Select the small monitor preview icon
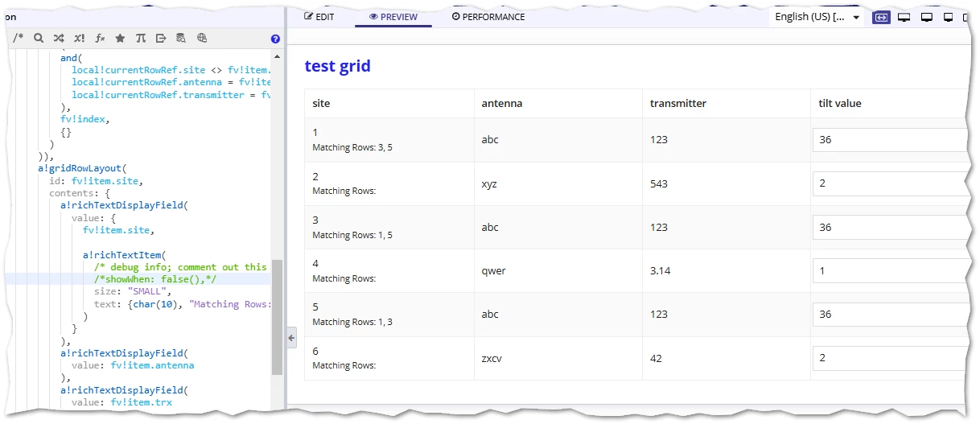This screenshot has height=424, width=980. coord(948,17)
